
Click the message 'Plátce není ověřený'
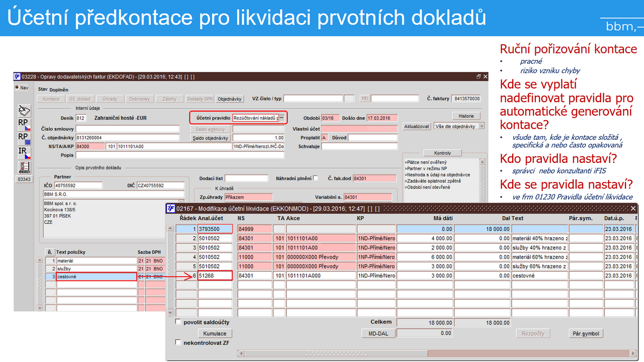[x=426, y=162]
